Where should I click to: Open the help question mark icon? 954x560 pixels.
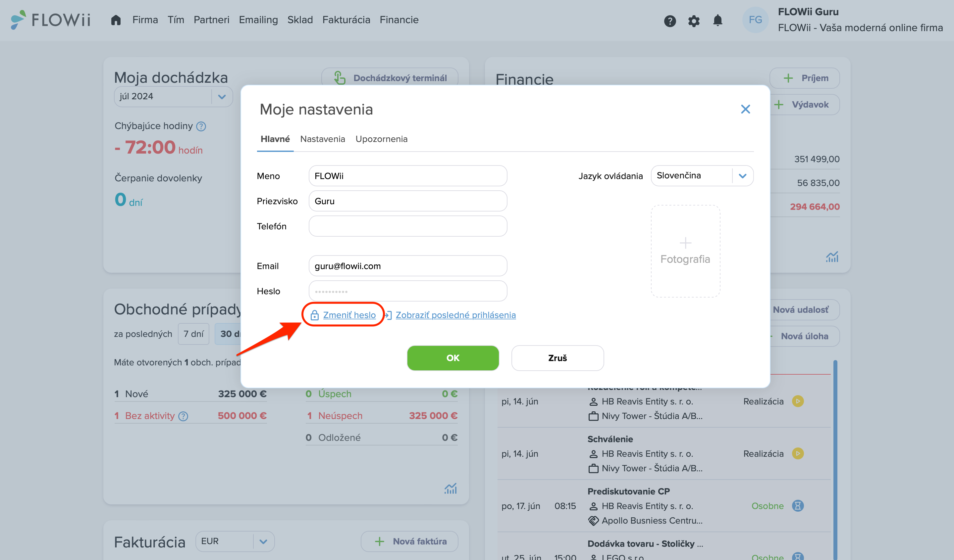coord(670,21)
